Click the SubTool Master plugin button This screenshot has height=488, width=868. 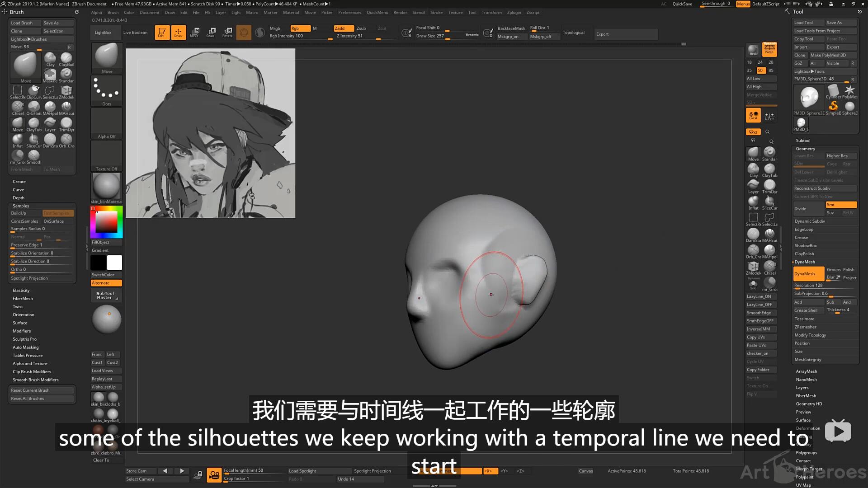(107, 296)
